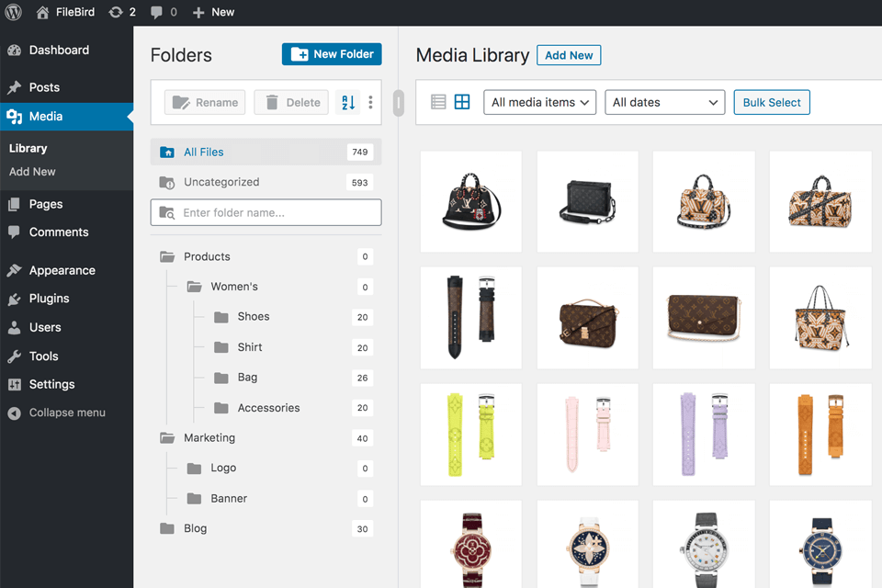Click the Rename folder button
Image resolution: width=882 pixels, height=588 pixels.
205,102
